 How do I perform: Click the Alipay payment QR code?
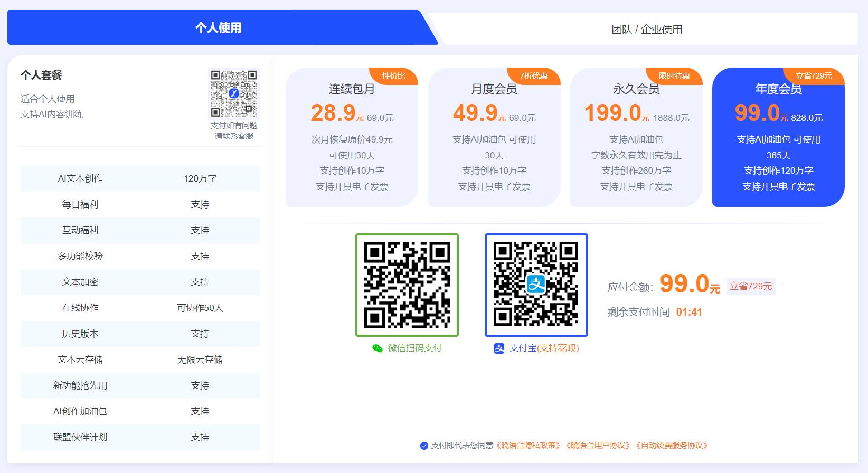(536, 285)
